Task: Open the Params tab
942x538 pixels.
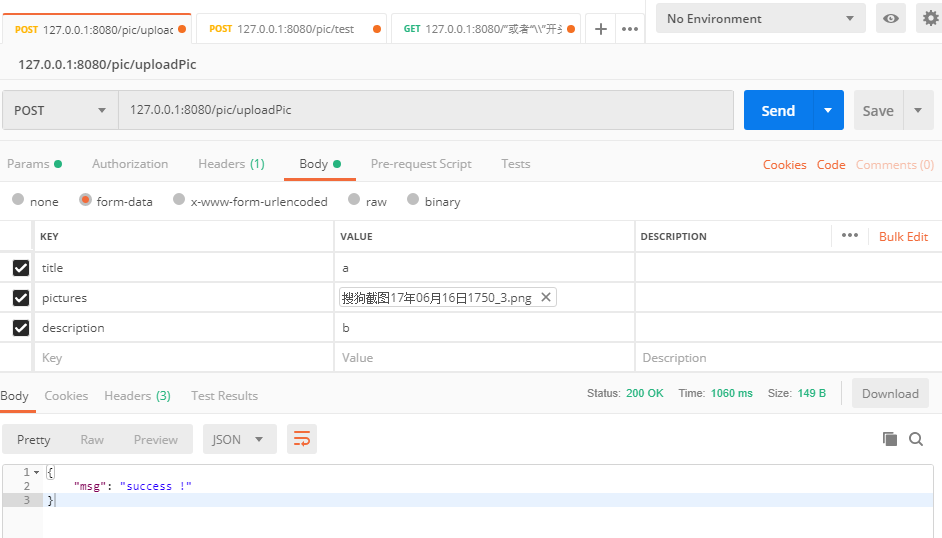Action: [x=34, y=164]
